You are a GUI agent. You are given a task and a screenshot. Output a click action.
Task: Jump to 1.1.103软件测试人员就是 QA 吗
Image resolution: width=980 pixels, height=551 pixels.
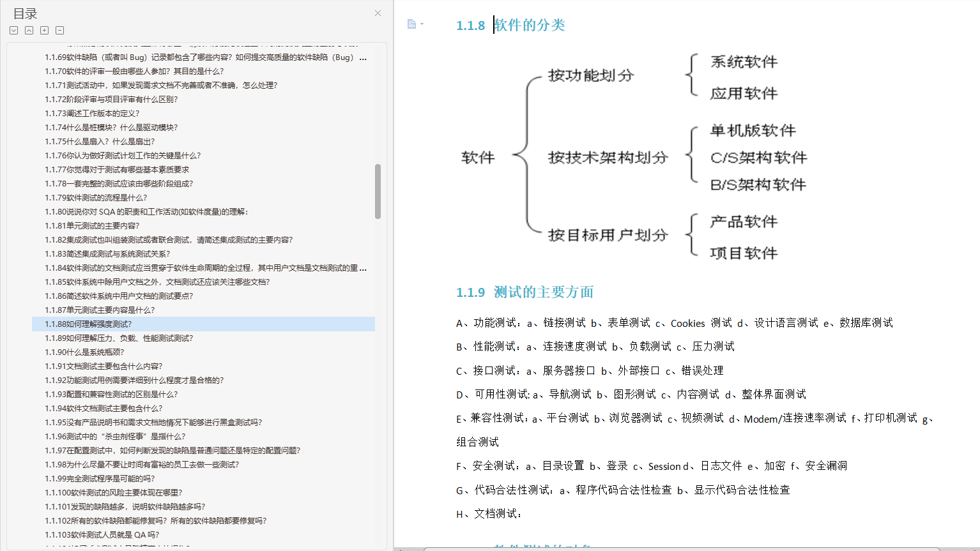tap(102, 535)
